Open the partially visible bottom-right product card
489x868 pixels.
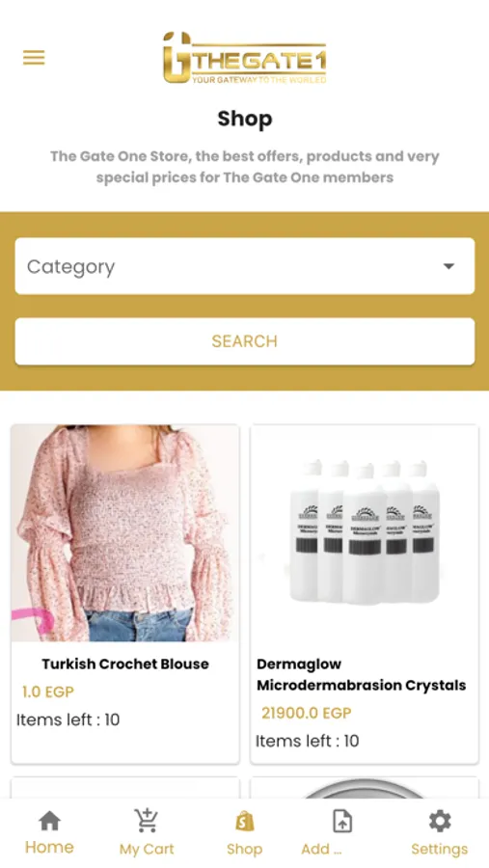(x=365, y=788)
